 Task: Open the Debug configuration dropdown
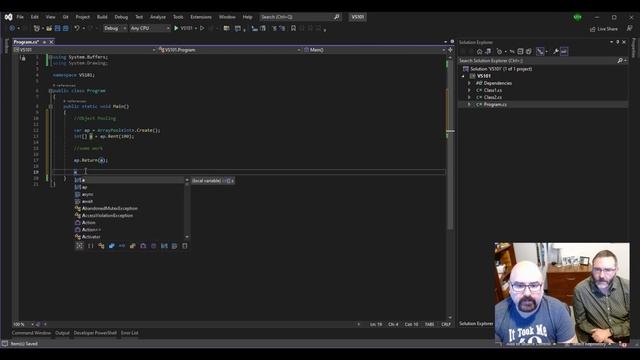(115, 28)
